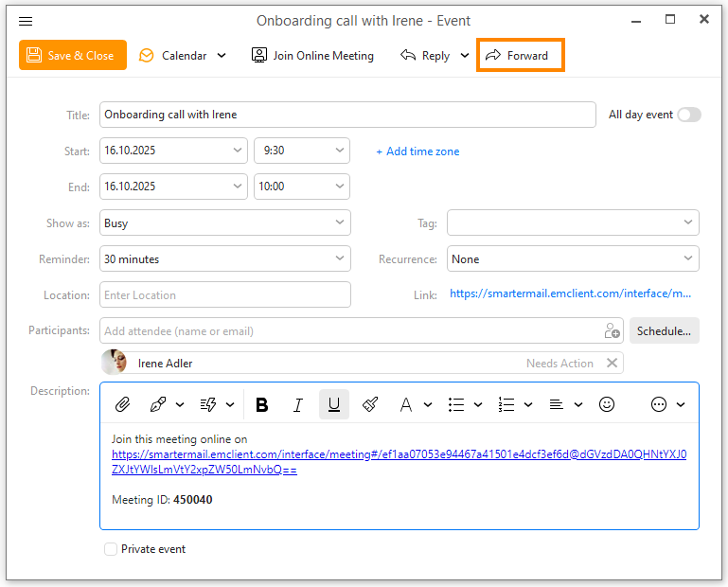The width and height of the screenshot is (728, 587).
Task: Check the Private event checkbox
Action: 111,549
